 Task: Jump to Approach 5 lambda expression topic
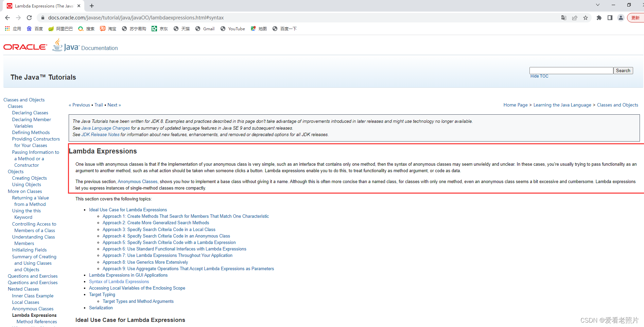169,243
